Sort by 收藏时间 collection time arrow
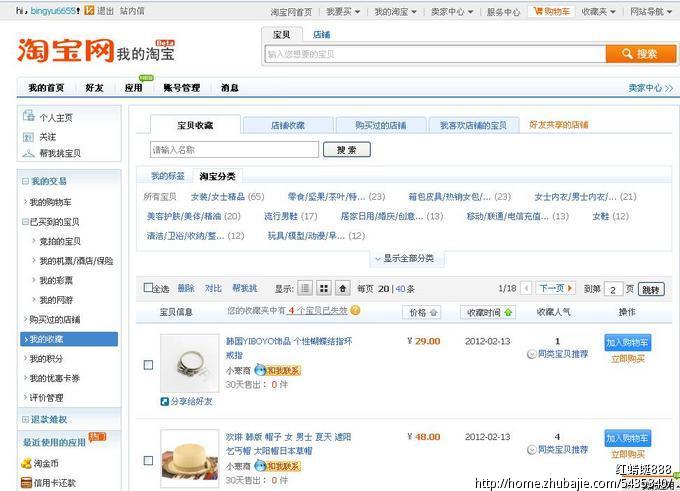This screenshot has height=491, width=680. coord(488,312)
